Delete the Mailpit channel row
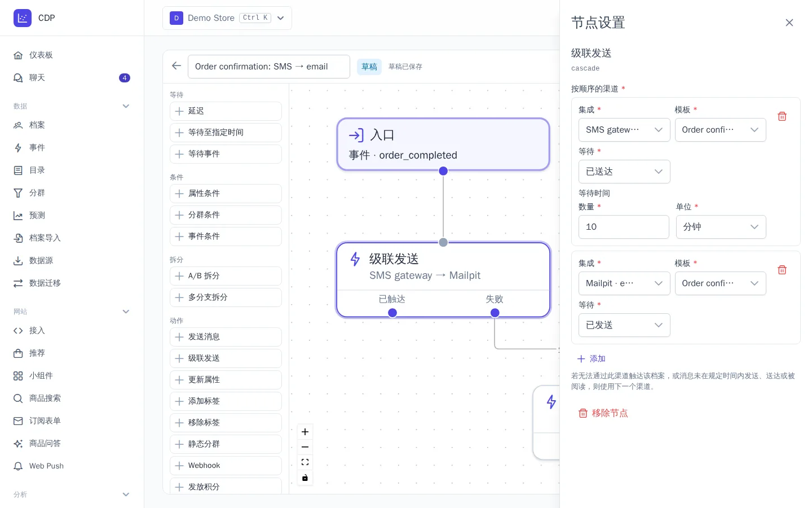This screenshot has height=508, width=812. 782,270
